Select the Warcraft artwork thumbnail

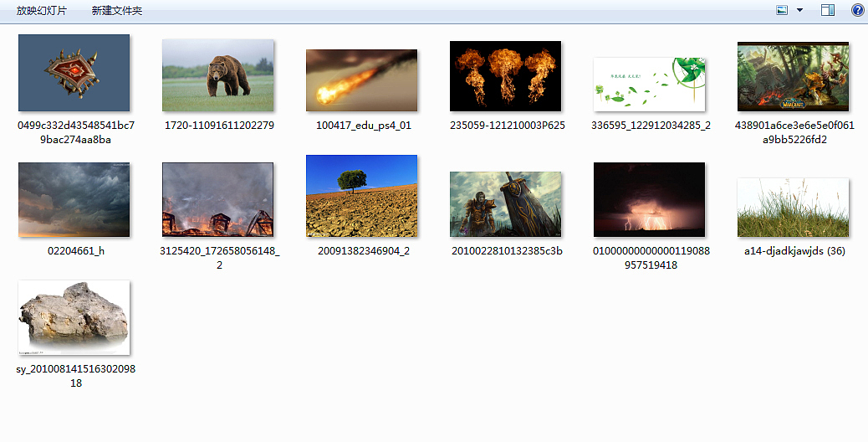(x=794, y=77)
